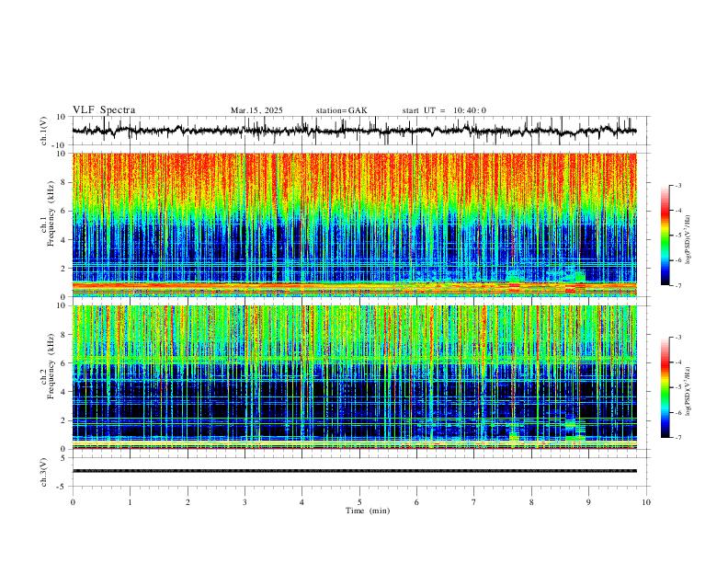Click the ch.1 waveform trace plot
This screenshot has width=728, height=563.
click(354, 131)
